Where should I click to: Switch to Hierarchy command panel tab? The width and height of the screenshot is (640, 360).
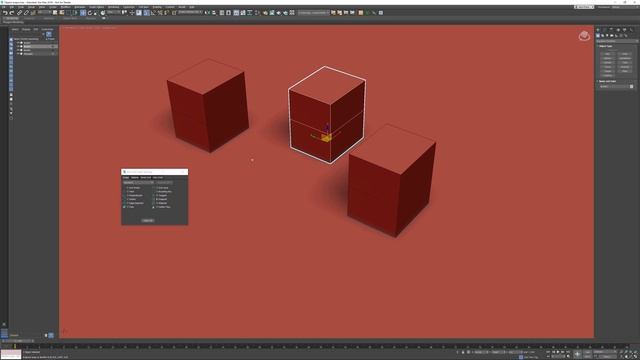click(x=611, y=30)
